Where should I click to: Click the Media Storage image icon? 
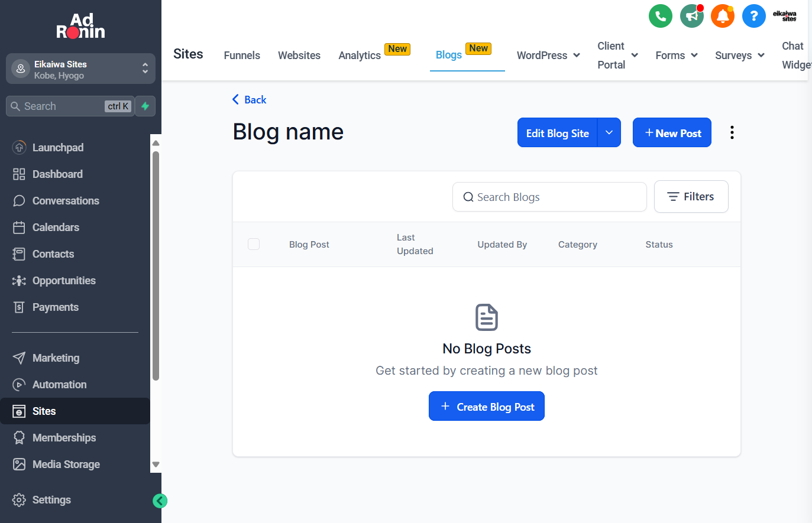coord(19,464)
